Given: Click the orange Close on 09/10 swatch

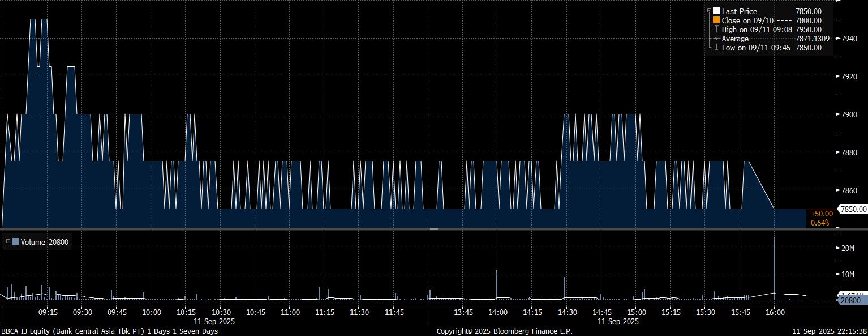Looking at the screenshot, I should click(716, 20).
